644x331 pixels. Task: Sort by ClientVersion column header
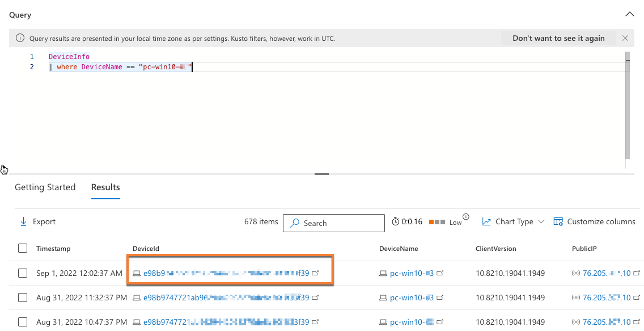click(495, 248)
